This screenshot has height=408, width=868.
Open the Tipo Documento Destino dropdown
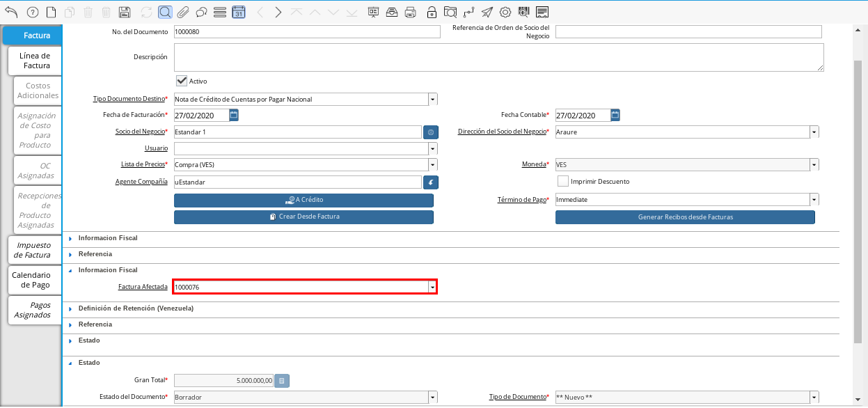[432, 100]
